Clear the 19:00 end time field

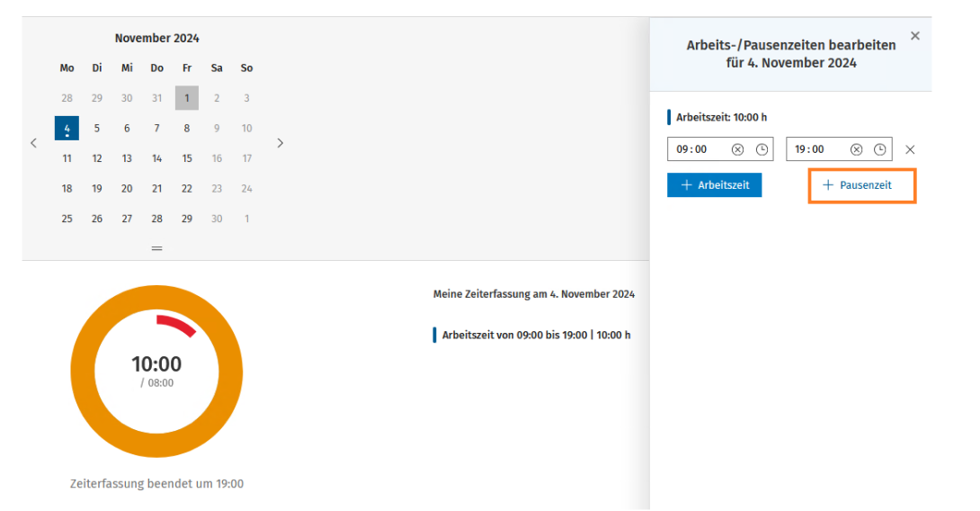(856, 149)
